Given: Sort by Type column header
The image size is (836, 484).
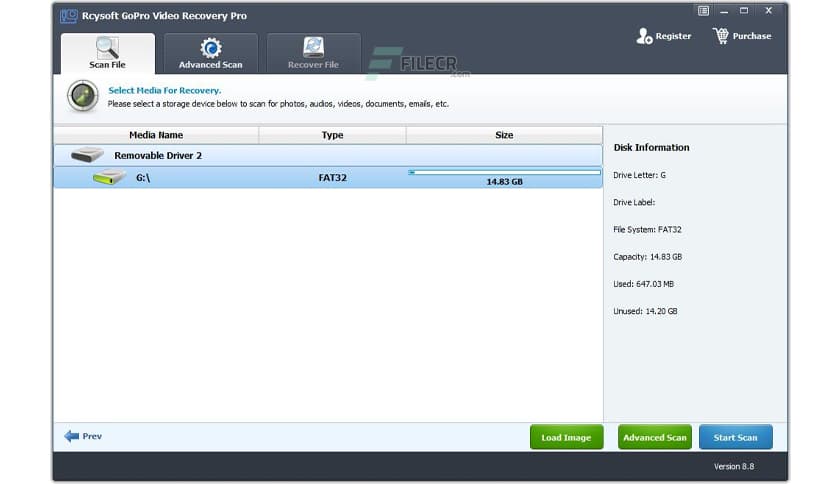Looking at the screenshot, I should pyautogui.click(x=332, y=135).
